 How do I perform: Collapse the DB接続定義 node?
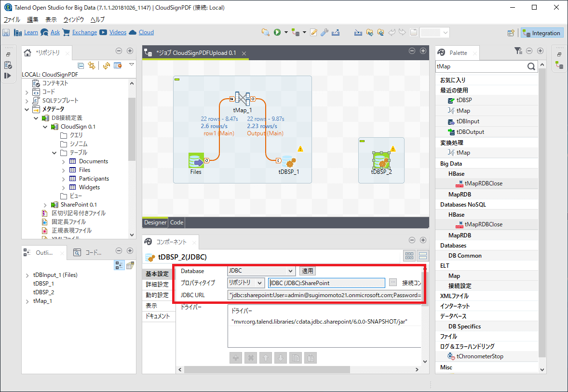(x=36, y=118)
